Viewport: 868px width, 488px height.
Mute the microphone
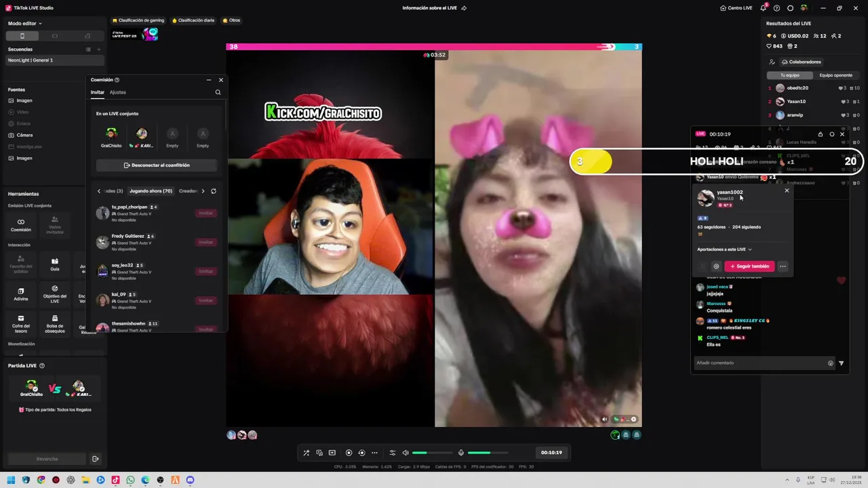coord(461,453)
